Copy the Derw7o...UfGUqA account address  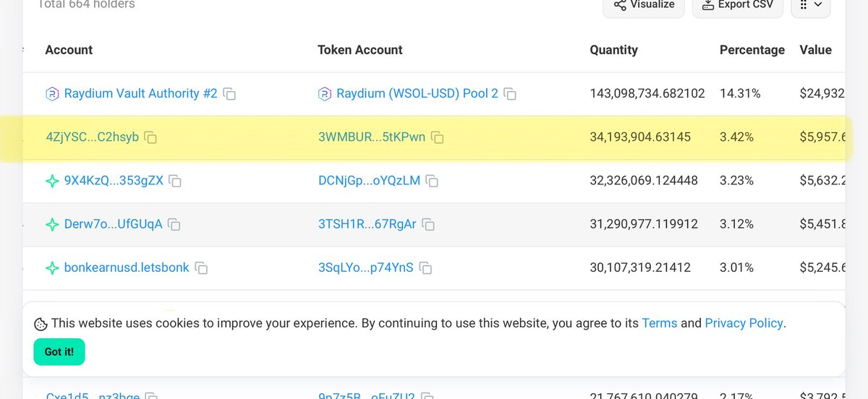coord(174,225)
